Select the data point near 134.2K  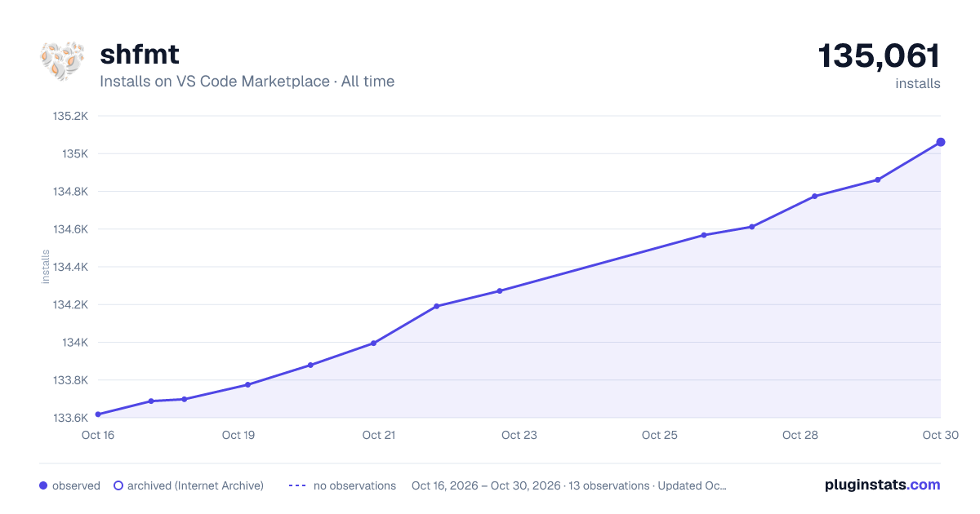(x=437, y=306)
